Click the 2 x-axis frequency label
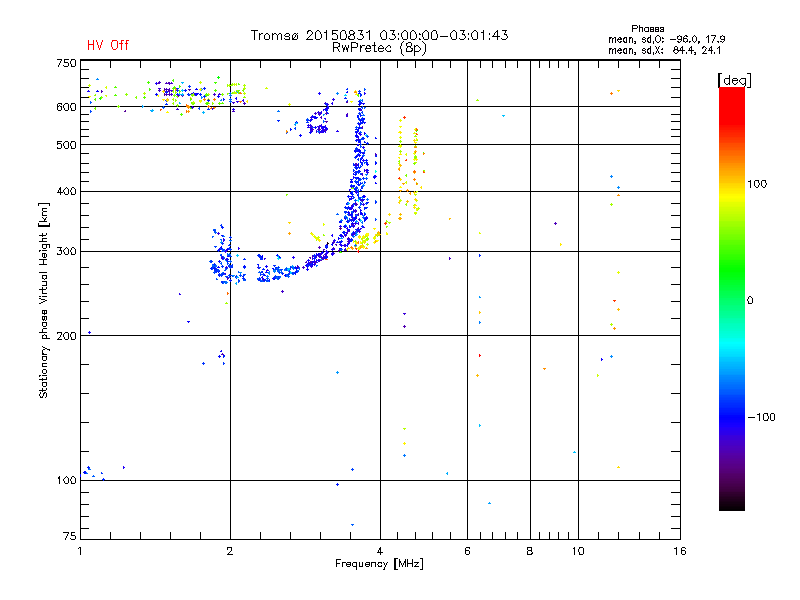 tap(230, 551)
